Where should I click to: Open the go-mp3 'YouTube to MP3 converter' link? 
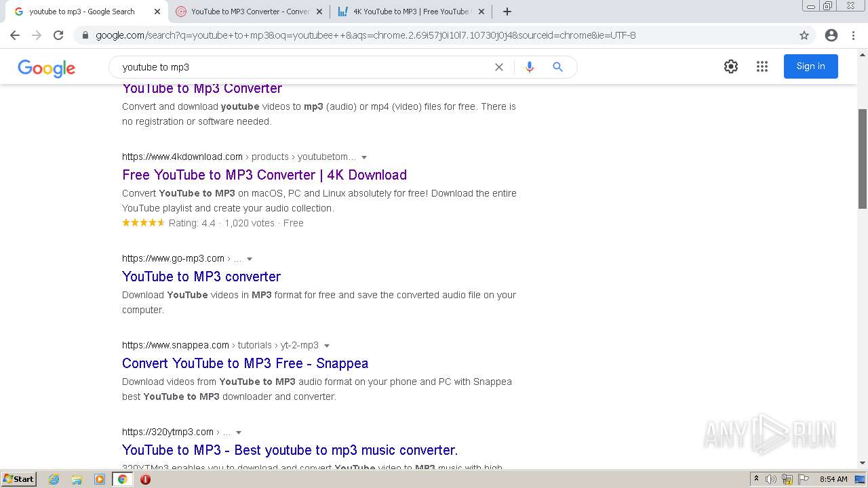coord(201,277)
